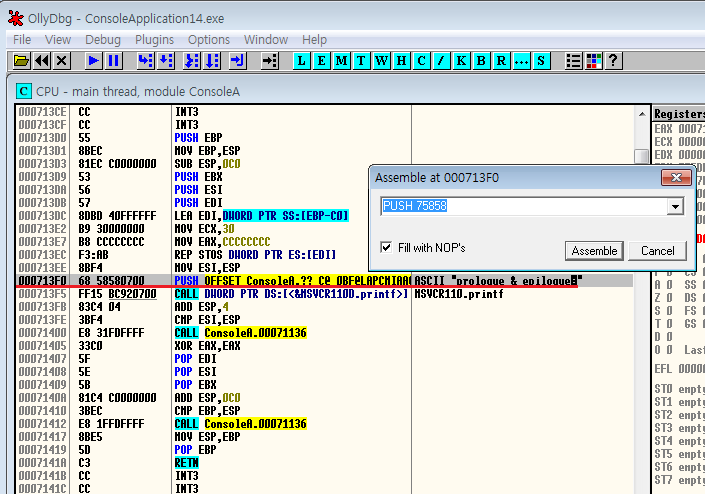Restart program with rewind toolbar icon
705x494 pixels.
coord(42,61)
